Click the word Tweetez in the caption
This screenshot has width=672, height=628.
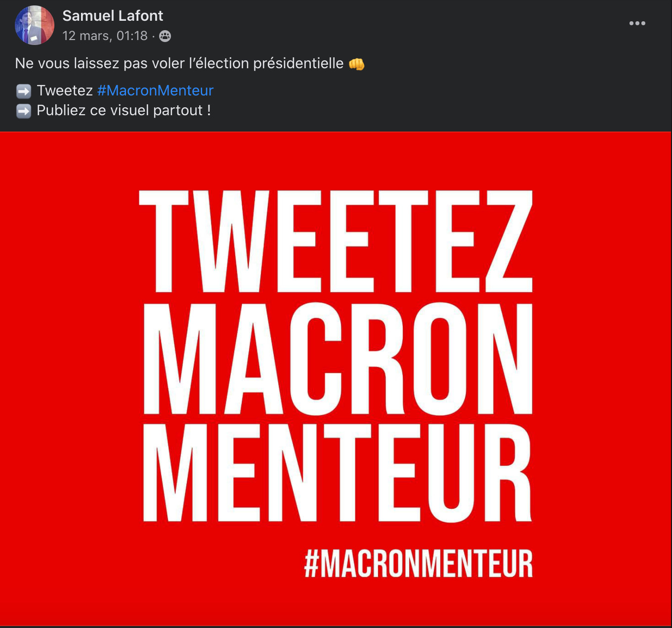click(65, 90)
